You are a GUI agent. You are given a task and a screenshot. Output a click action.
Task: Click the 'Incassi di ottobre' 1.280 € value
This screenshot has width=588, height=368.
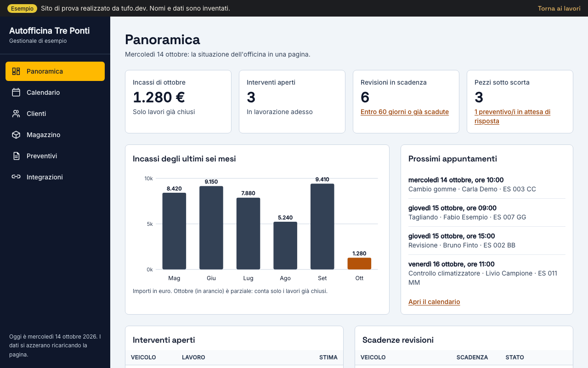(159, 98)
